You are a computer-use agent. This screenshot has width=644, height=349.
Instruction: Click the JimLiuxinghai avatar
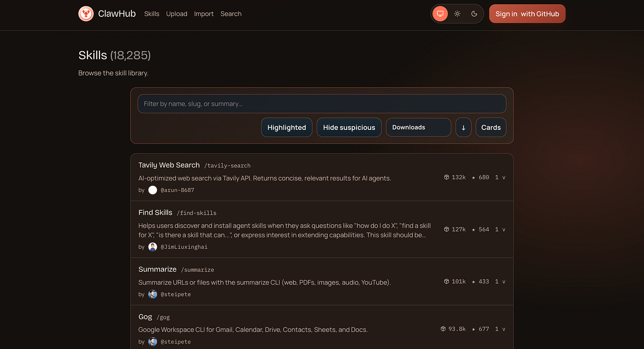pos(153,247)
